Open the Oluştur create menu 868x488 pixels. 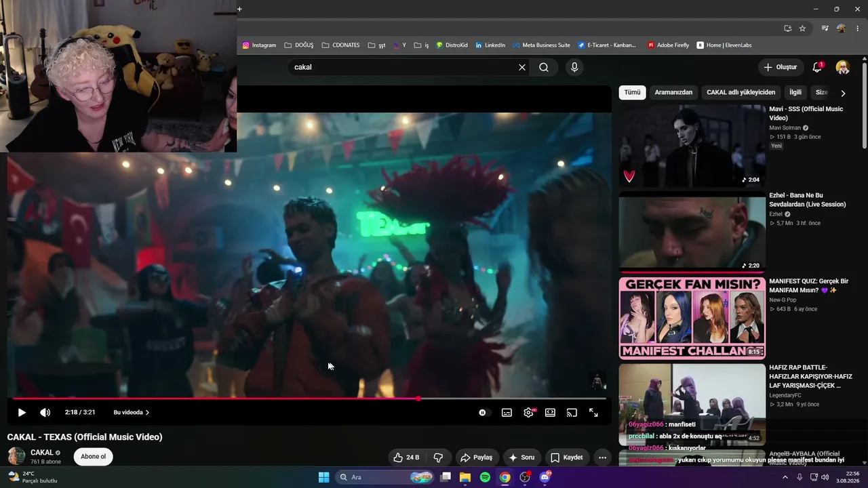click(781, 67)
